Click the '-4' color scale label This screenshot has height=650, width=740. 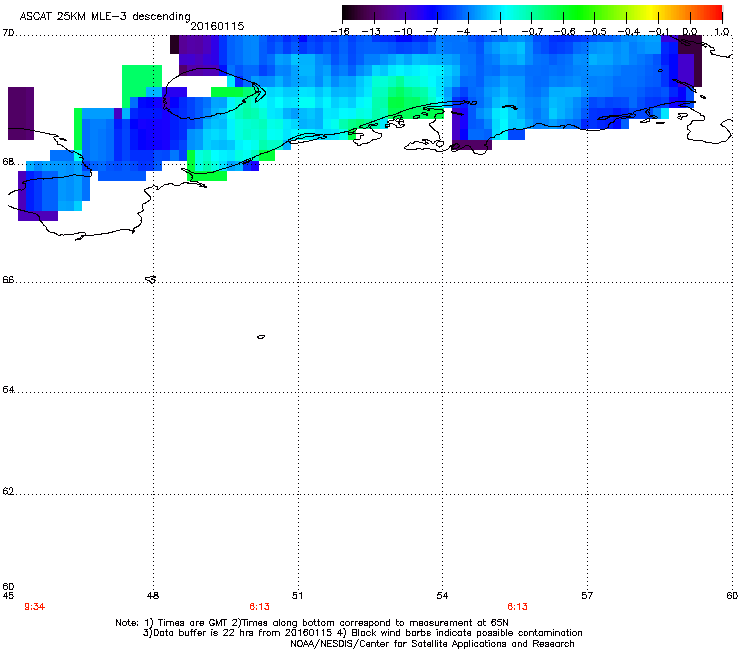[x=463, y=32]
